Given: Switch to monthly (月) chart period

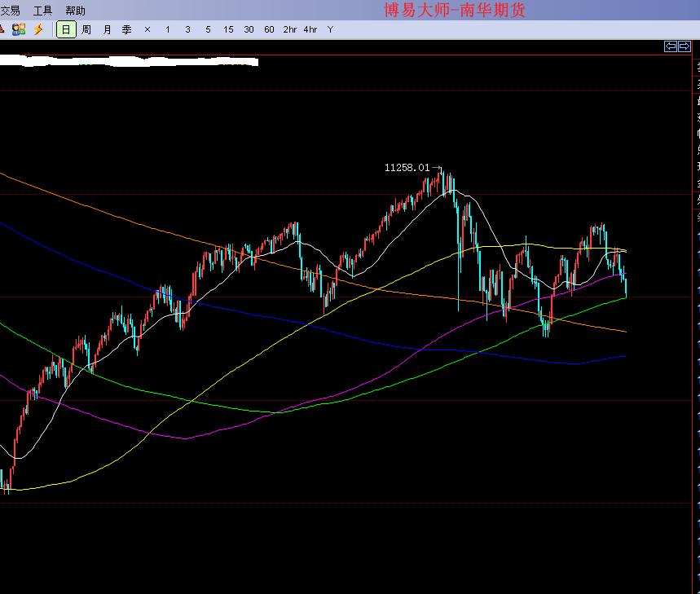Looking at the screenshot, I should pyautogui.click(x=107, y=29).
